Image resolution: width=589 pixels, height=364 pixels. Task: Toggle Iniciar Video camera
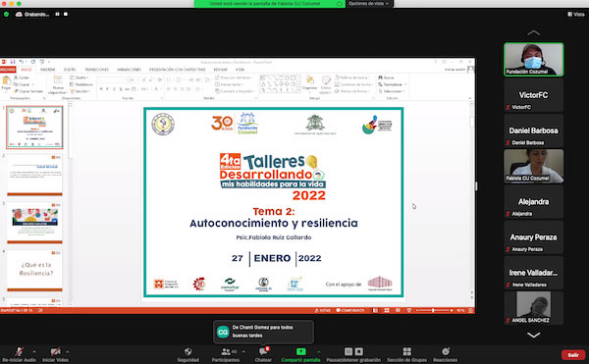pyautogui.click(x=55, y=351)
